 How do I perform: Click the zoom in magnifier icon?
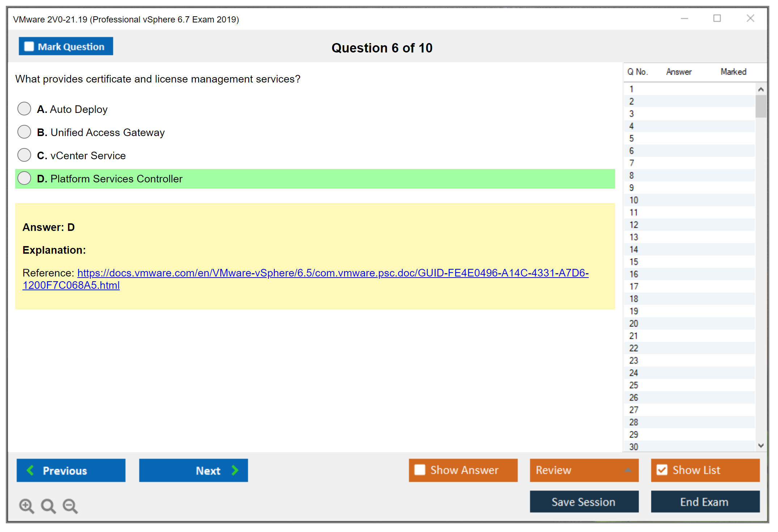tap(26, 506)
